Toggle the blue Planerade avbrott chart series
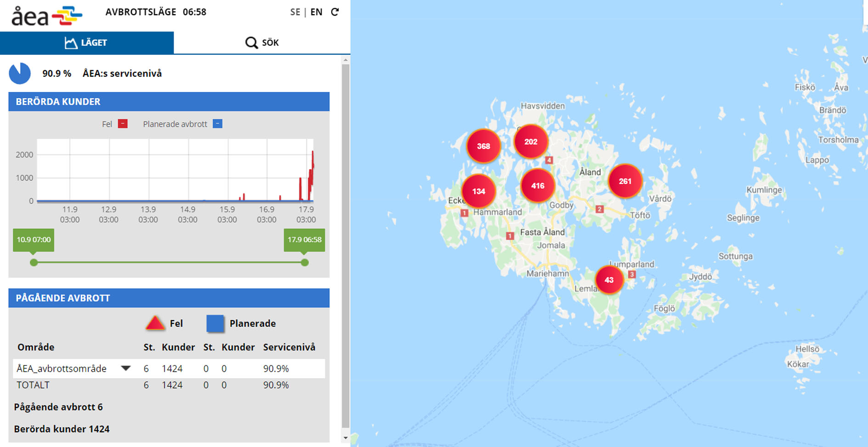Viewport: 868px width, 447px height. 217,123
